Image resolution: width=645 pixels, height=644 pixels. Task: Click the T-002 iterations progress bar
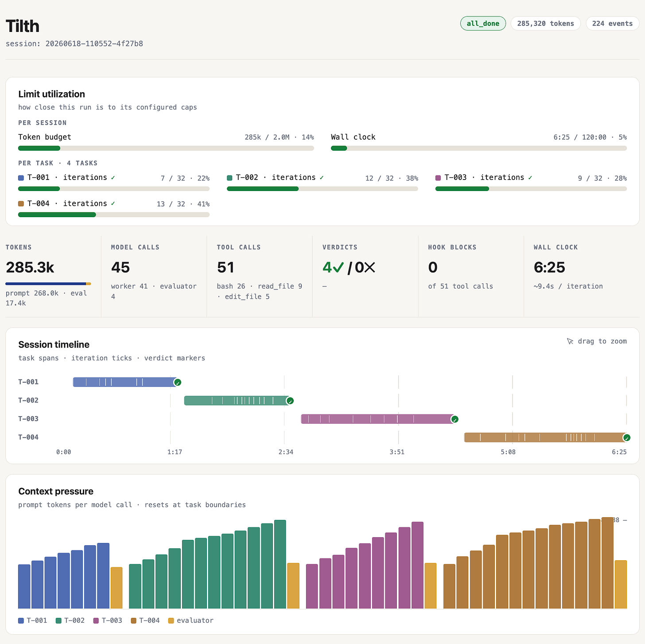(x=322, y=189)
